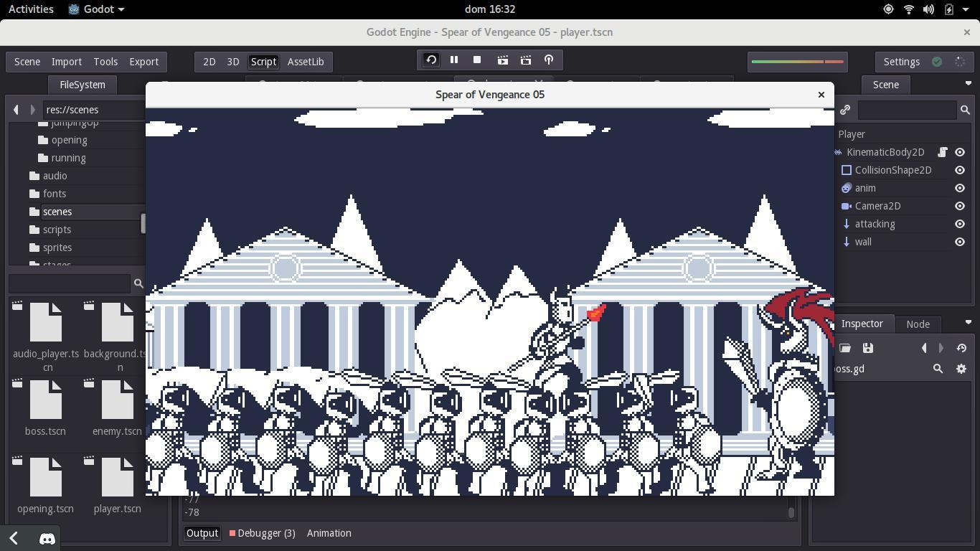Open the player.tscn file thumbnail
The width and height of the screenshot is (980, 551).
[118, 477]
